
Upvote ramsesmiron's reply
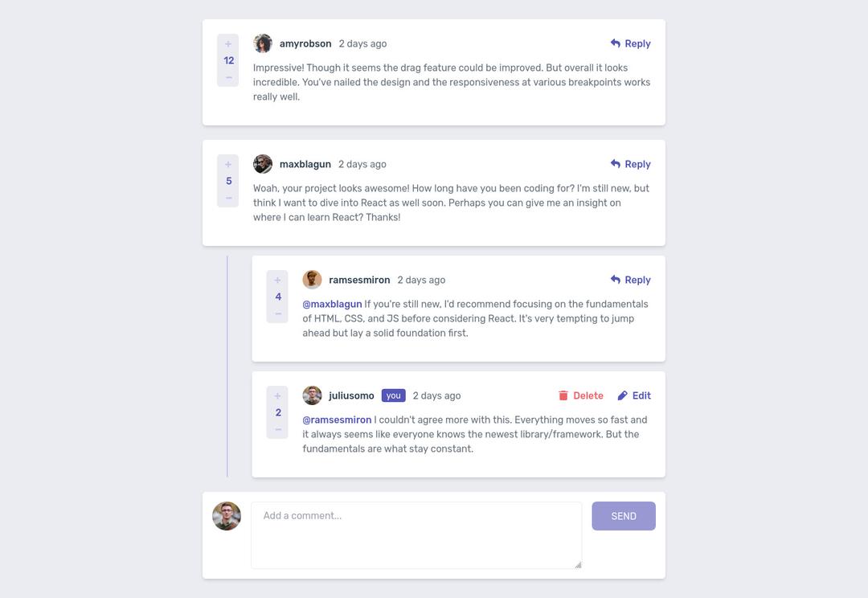[x=277, y=279]
